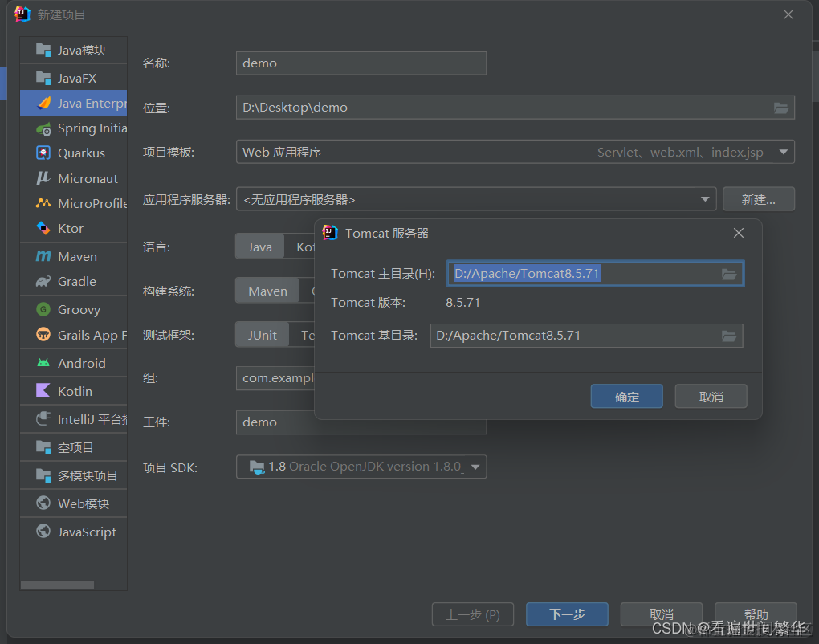Select JUnit as the test framework
This screenshot has height=644, width=819.
(x=263, y=335)
